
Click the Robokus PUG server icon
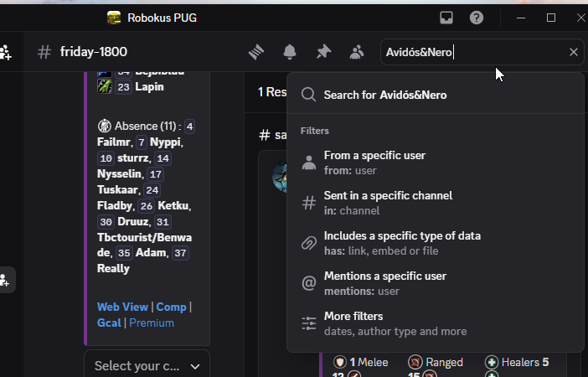(x=114, y=18)
